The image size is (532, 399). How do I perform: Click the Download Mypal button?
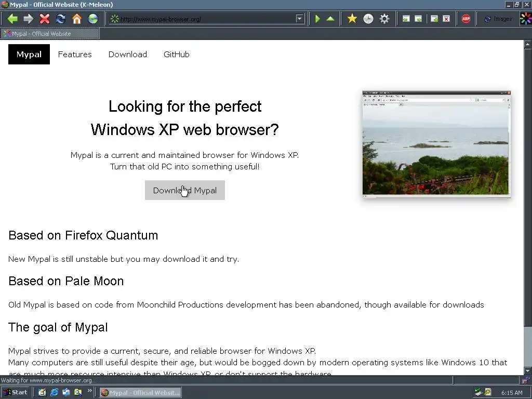tap(185, 190)
